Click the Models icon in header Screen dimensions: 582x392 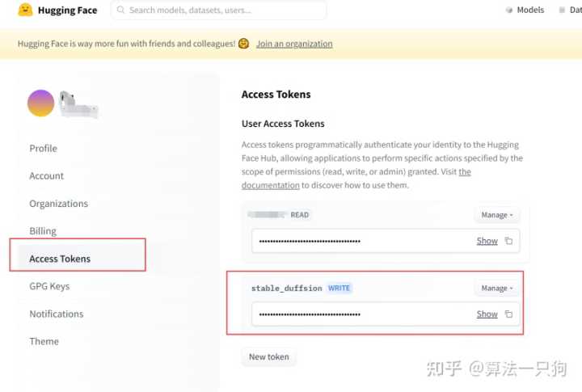click(509, 11)
